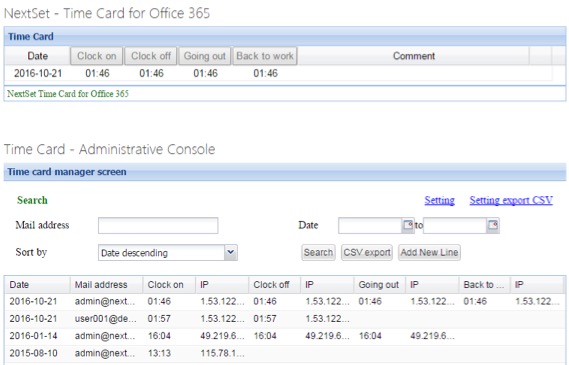
Task: Click the manager table Clock on header
Action: coord(169,285)
